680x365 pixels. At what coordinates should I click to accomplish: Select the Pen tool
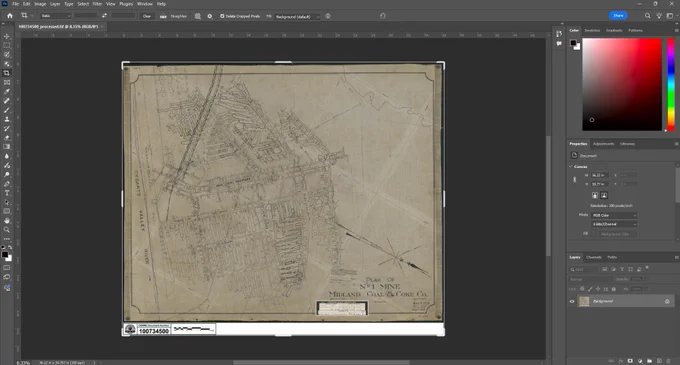[7, 184]
